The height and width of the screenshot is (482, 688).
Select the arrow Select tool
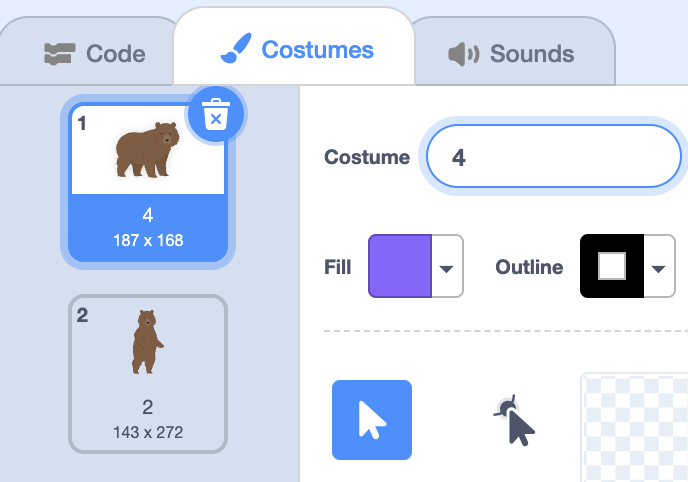[x=371, y=420]
